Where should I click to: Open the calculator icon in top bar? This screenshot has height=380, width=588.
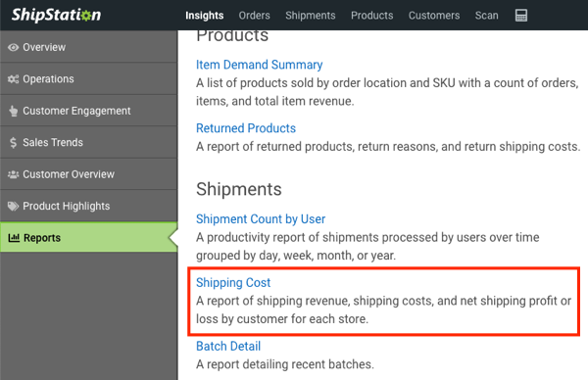tap(521, 16)
